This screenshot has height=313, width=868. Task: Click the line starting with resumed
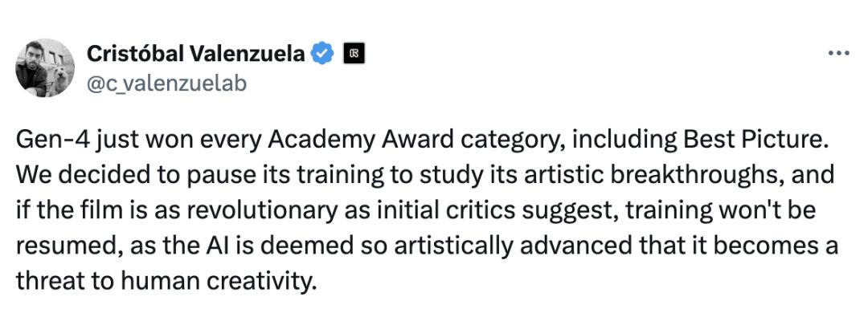pos(427,246)
